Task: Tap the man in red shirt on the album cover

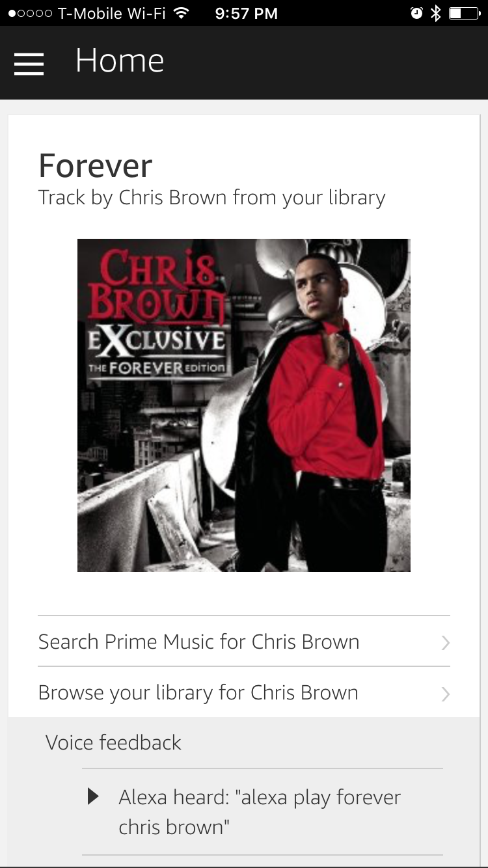Action: (x=319, y=410)
